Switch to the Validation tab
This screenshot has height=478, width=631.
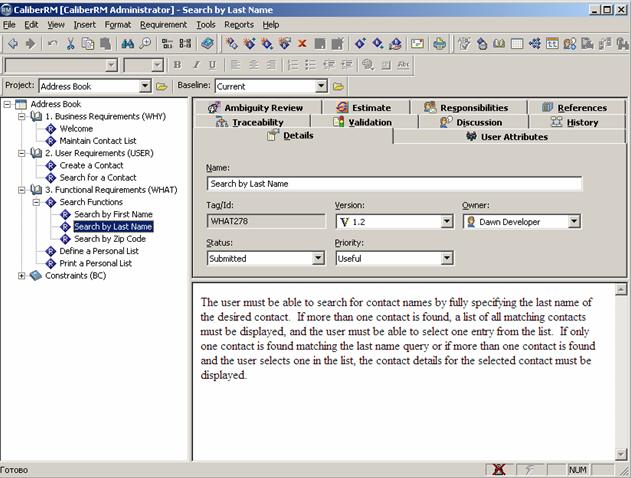point(364,122)
